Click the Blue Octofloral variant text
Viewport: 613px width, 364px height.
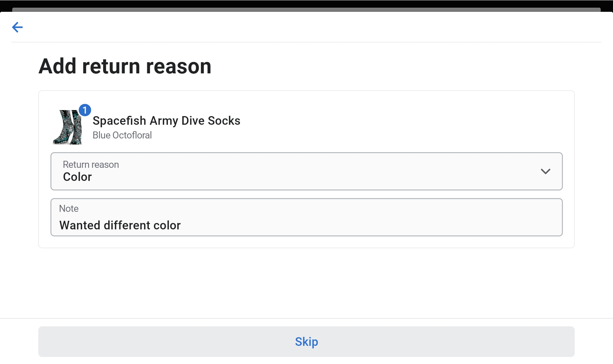pyautogui.click(x=122, y=135)
